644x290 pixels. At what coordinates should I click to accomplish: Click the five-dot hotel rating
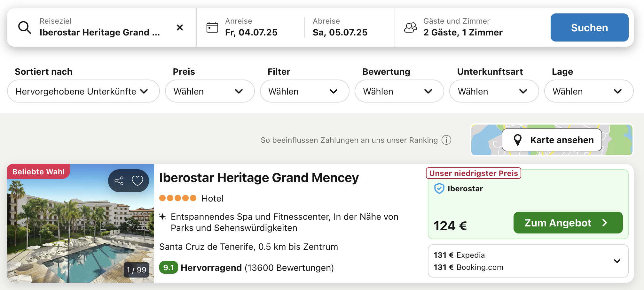(x=178, y=198)
